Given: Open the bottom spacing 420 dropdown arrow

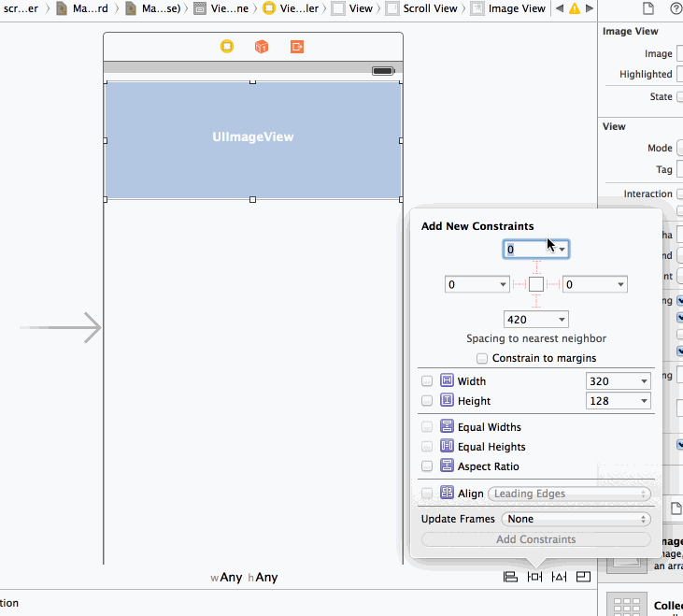Looking at the screenshot, I should click(562, 320).
